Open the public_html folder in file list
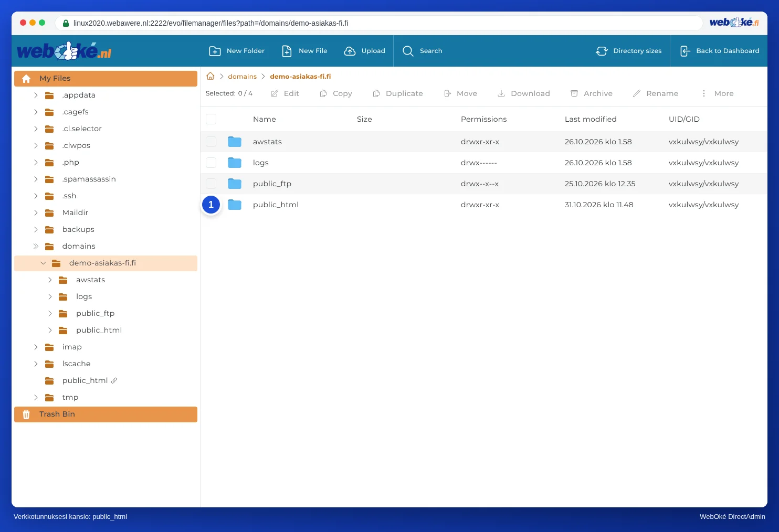Screen dimensions: 779x532 (x=276, y=205)
